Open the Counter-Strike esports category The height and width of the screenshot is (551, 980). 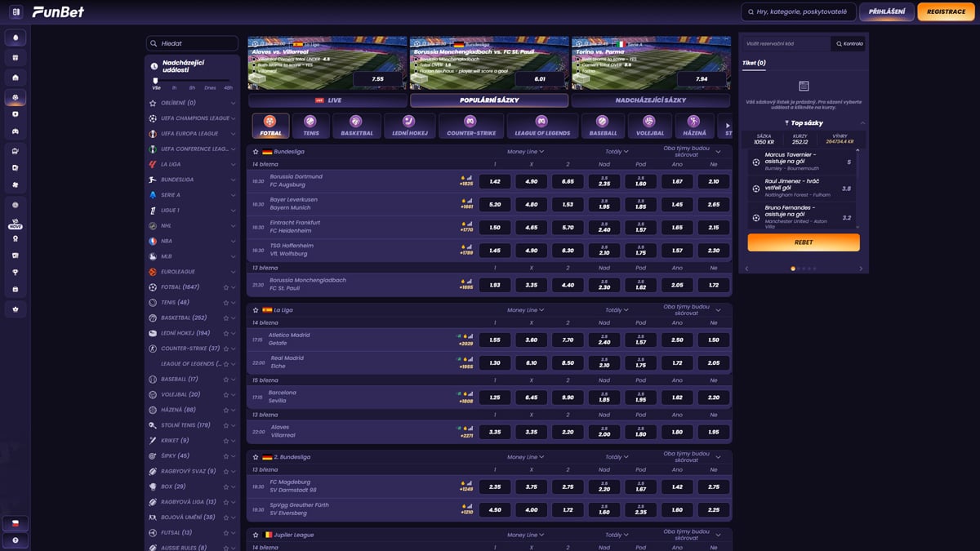pos(470,126)
